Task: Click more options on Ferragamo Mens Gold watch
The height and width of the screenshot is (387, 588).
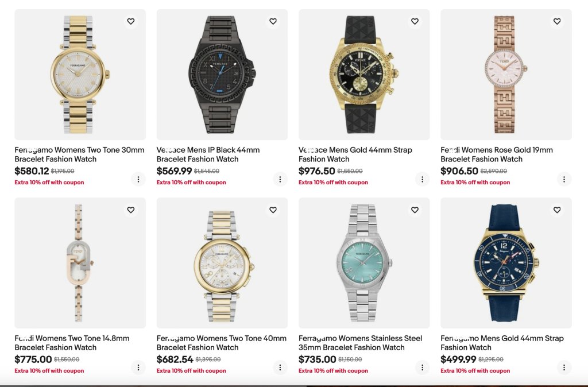Action: pos(564,367)
